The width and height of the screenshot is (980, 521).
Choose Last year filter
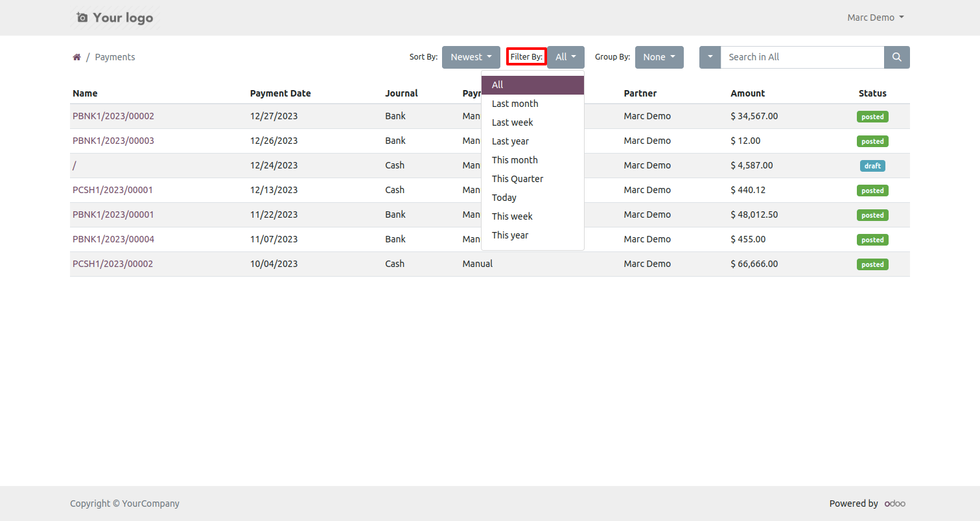pos(533,141)
